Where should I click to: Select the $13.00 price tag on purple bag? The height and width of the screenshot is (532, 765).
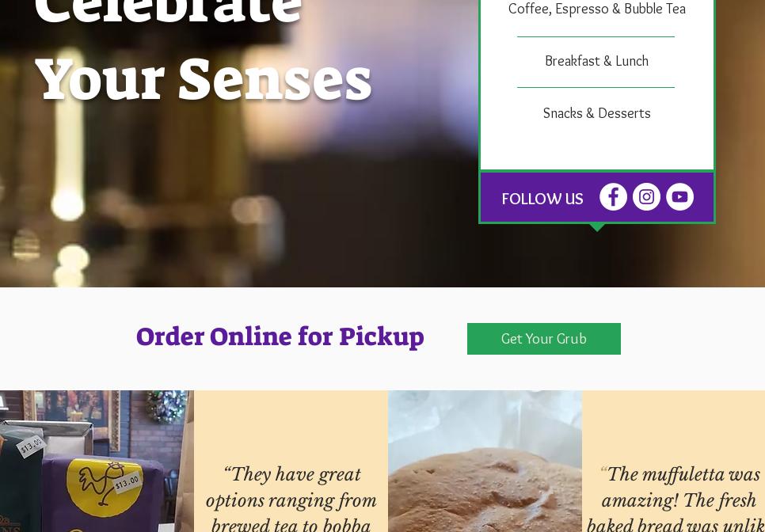pos(127,483)
